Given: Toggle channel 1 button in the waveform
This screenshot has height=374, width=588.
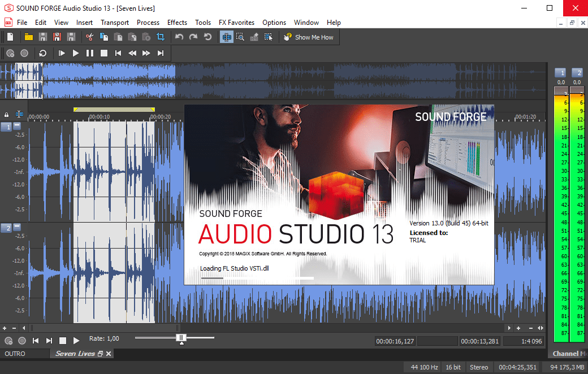Looking at the screenshot, I should (6, 127).
